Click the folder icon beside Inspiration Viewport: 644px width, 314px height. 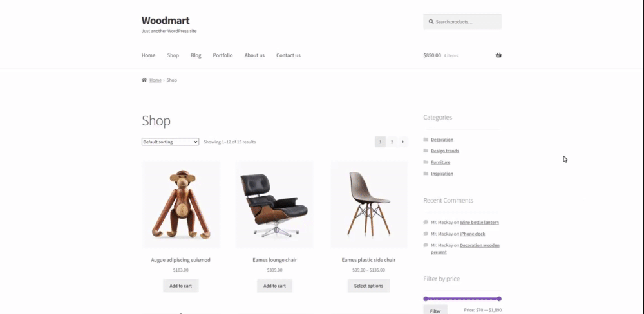coord(426,174)
